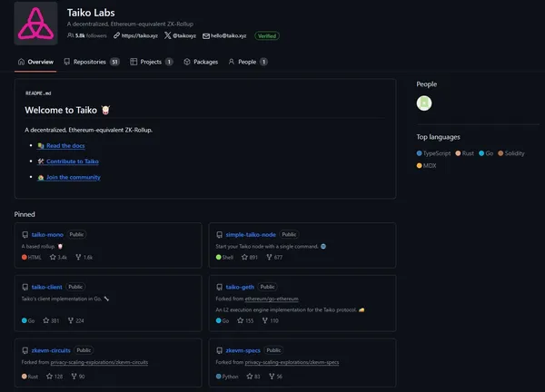Open the taiko-client repository
This screenshot has width=545, height=392.
pyautogui.click(x=47, y=287)
